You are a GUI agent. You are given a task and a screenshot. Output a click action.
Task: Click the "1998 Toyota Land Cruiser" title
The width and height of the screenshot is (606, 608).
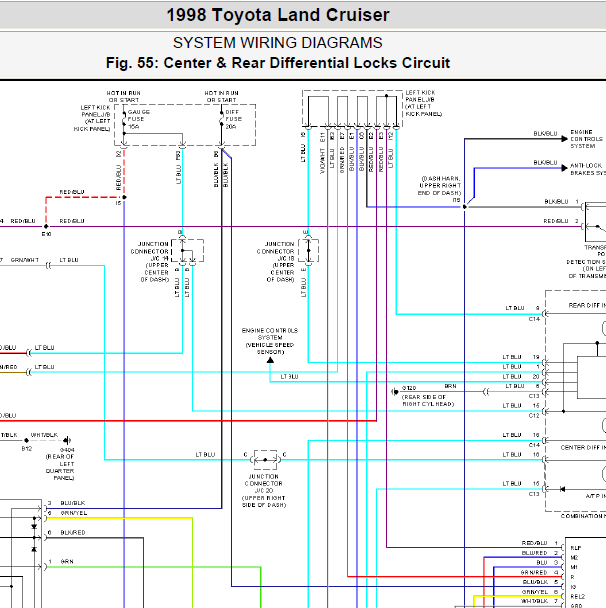tap(278, 16)
